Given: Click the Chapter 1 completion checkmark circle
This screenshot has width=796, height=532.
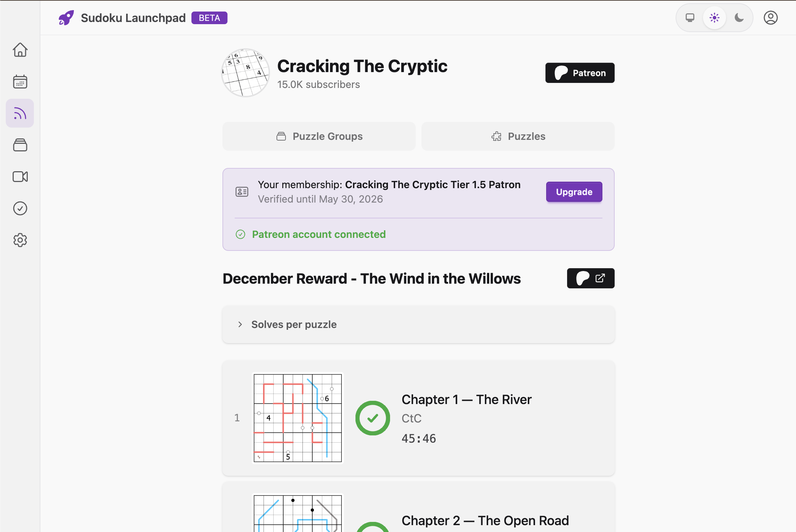Looking at the screenshot, I should point(373,418).
